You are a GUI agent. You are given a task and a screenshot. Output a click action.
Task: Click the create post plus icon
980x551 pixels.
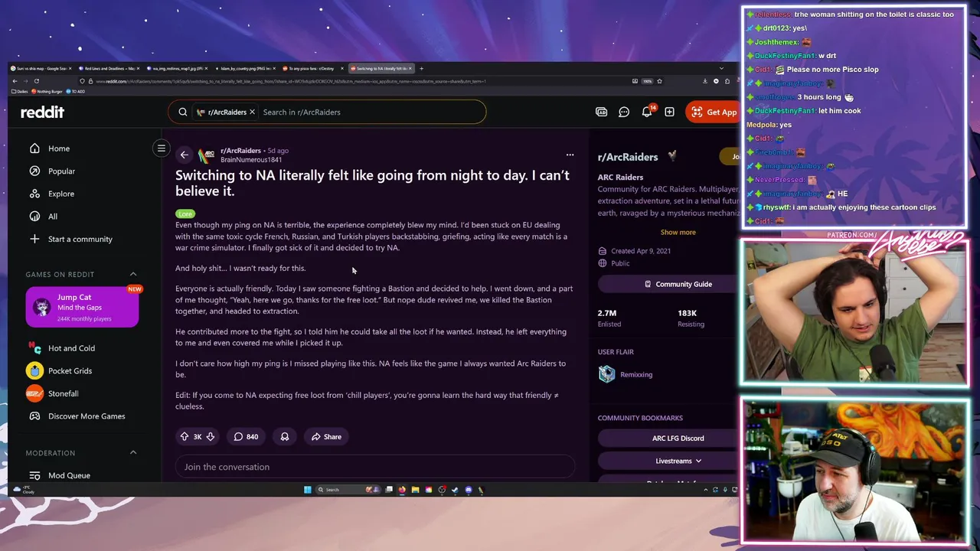click(x=669, y=112)
